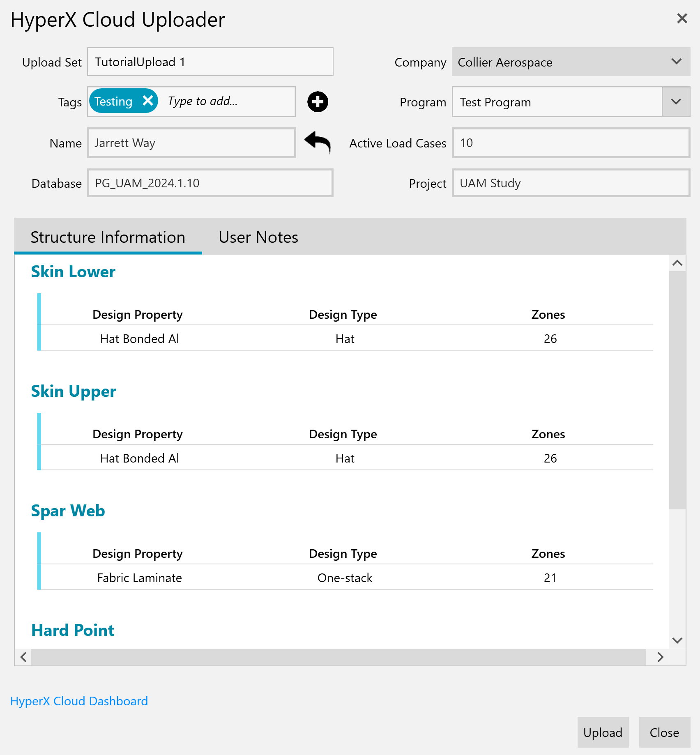Remove the Testing tag
Image resolution: width=700 pixels, height=755 pixels.
(x=147, y=101)
